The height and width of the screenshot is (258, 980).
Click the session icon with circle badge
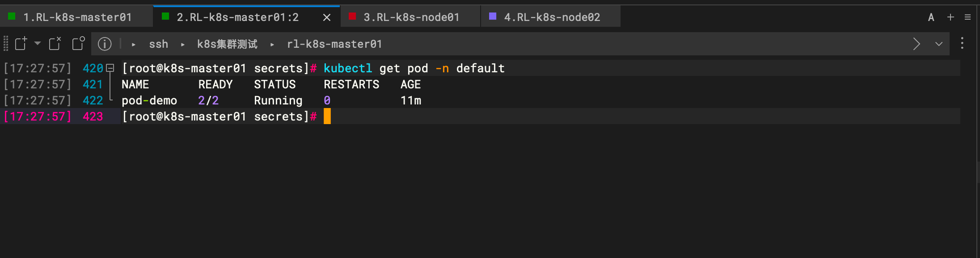(78, 43)
